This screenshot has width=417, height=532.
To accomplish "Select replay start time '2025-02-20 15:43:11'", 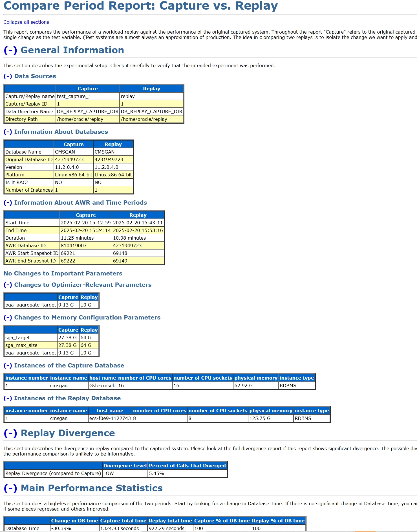I will [138, 223].
